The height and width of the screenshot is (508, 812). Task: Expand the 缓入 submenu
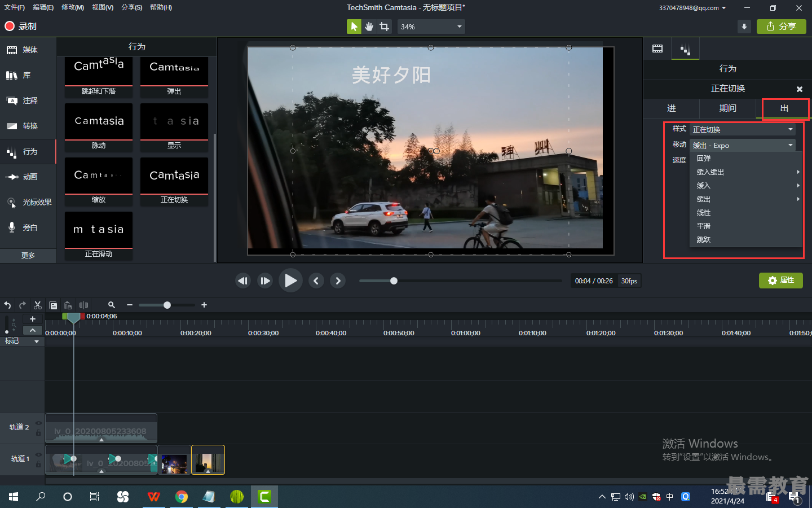745,186
